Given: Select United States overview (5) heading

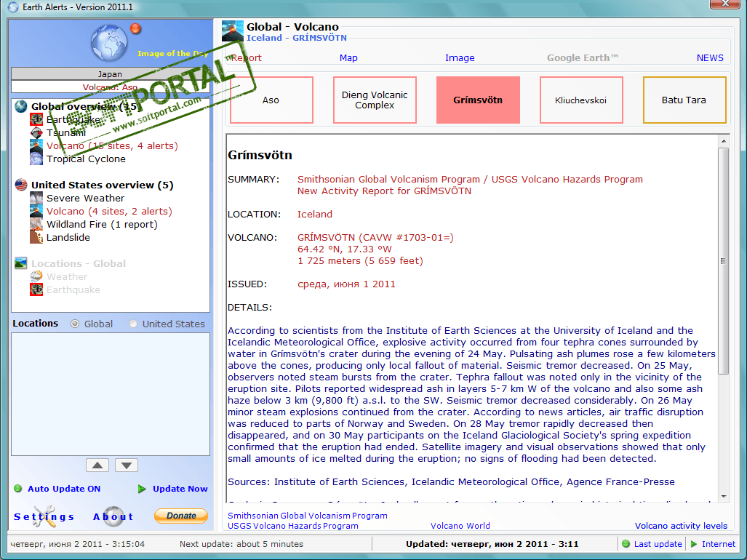Looking at the screenshot, I should click(103, 185).
